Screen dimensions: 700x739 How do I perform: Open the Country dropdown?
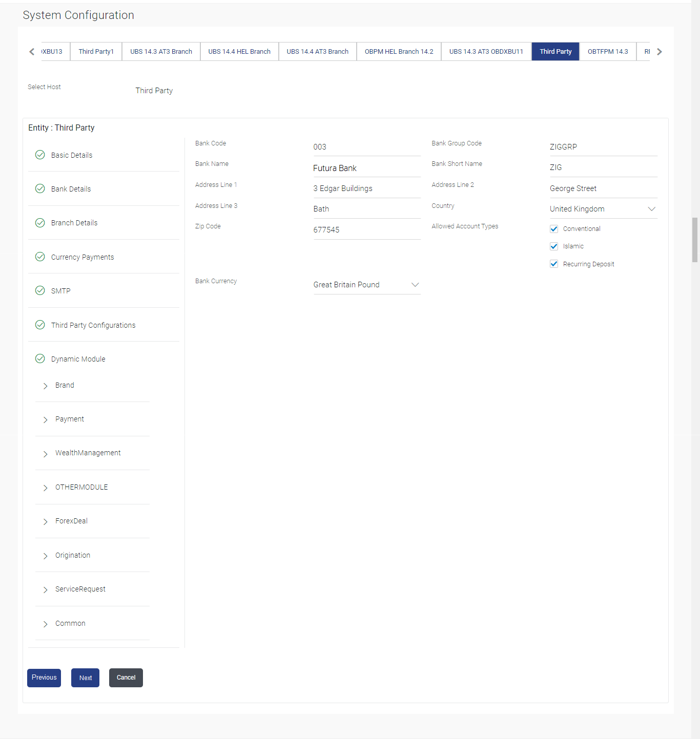(603, 209)
